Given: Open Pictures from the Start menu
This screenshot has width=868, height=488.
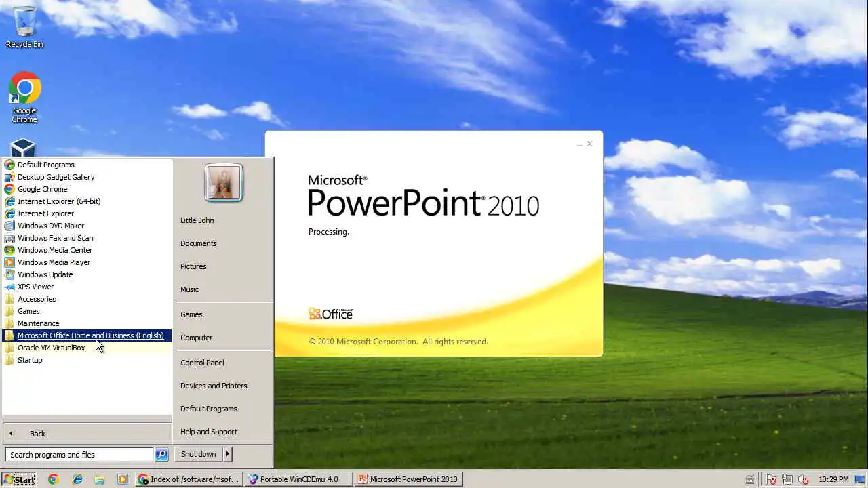Looking at the screenshot, I should pyautogui.click(x=193, y=266).
